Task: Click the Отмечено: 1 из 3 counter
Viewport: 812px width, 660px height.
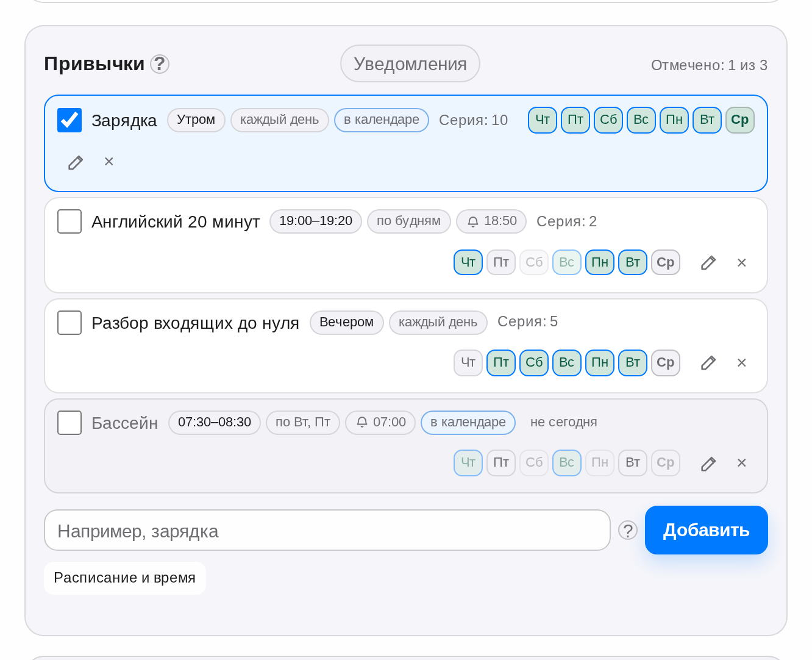Action: [x=710, y=65]
